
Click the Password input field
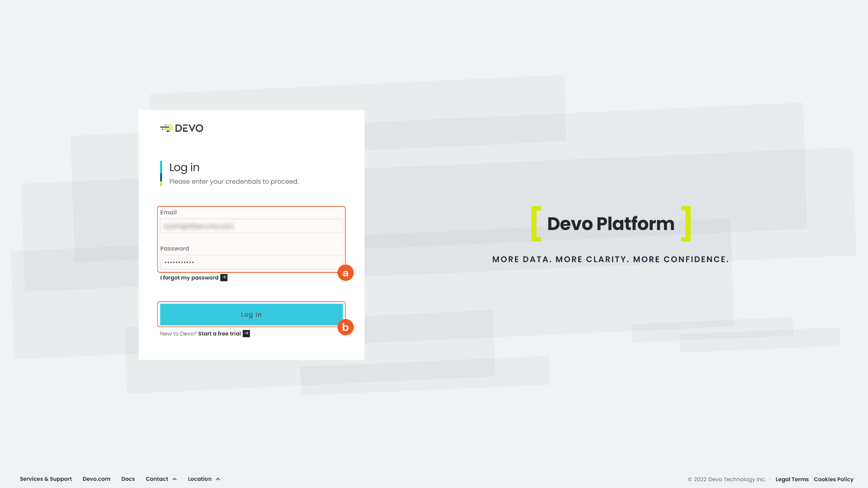click(x=251, y=262)
